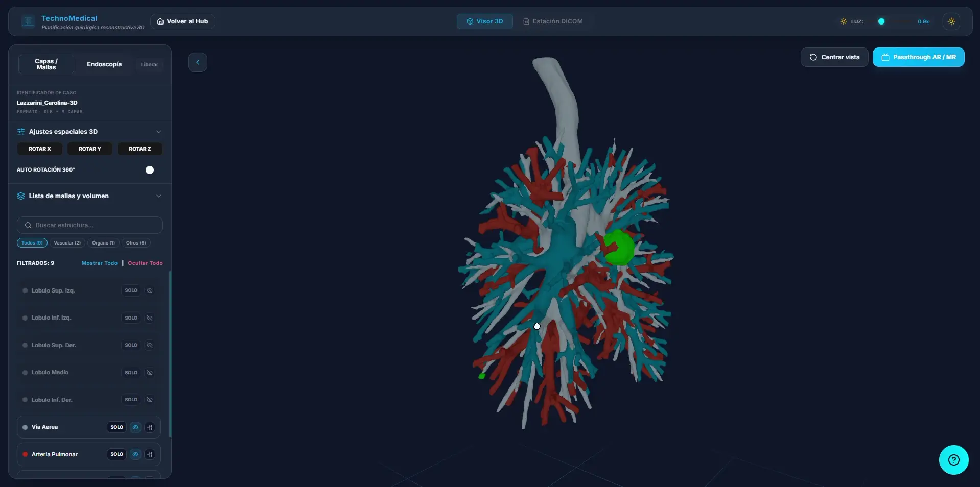The width and height of the screenshot is (980, 487).
Task: Select the Capas / Mallas tab
Action: click(46, 64)
